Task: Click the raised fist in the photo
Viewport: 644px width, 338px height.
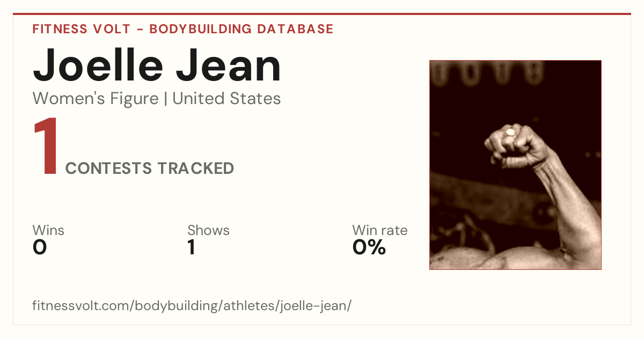Action: point(510,145)
